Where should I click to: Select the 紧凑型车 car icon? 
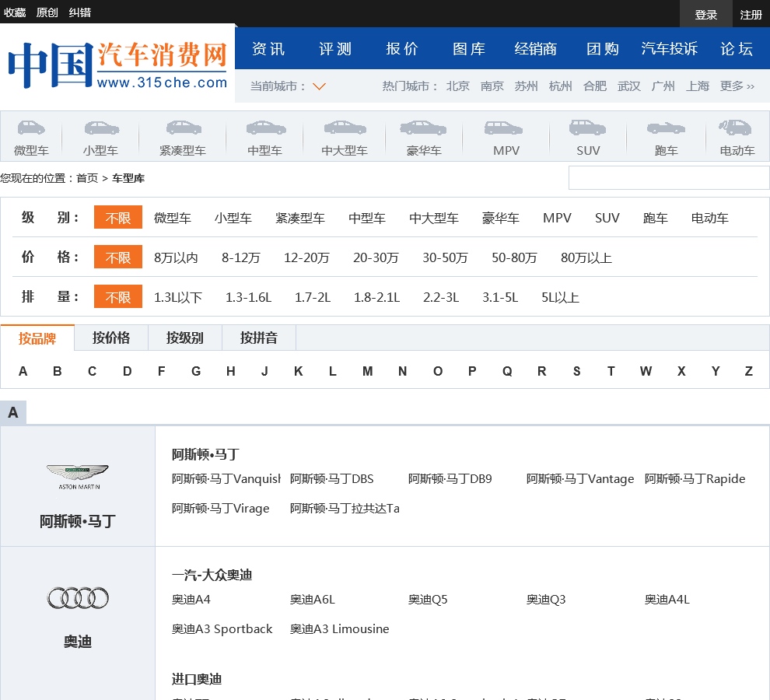click(x=183, y=128)
